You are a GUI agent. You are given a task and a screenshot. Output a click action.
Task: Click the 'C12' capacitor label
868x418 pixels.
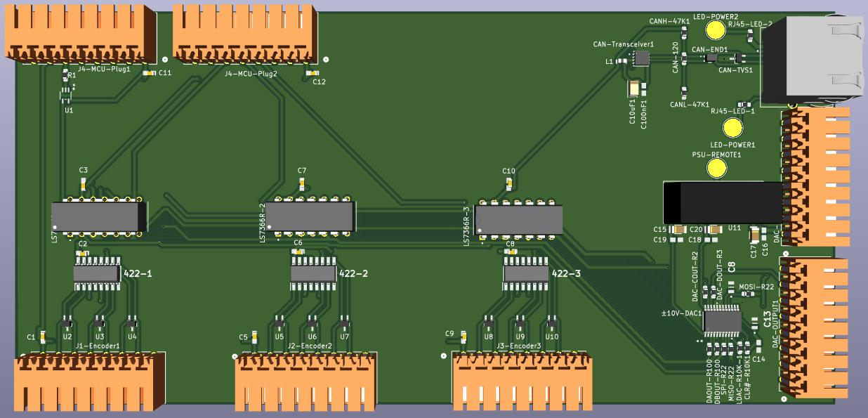pyautogui.click(x=319, y=82)
